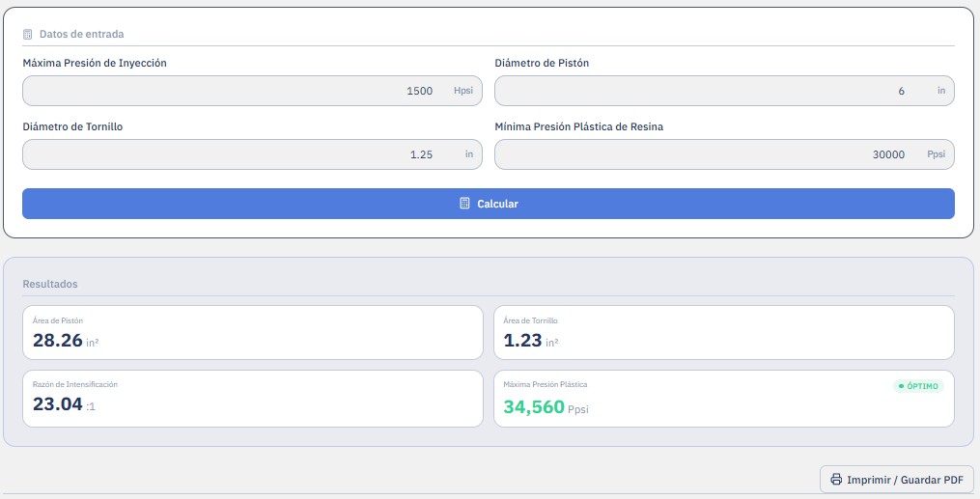Screen dimensions: 980x499
Task: Select the 34,560 Máxima Presión Plástica value
Action: pyautogui.click(x=534, y=407)
